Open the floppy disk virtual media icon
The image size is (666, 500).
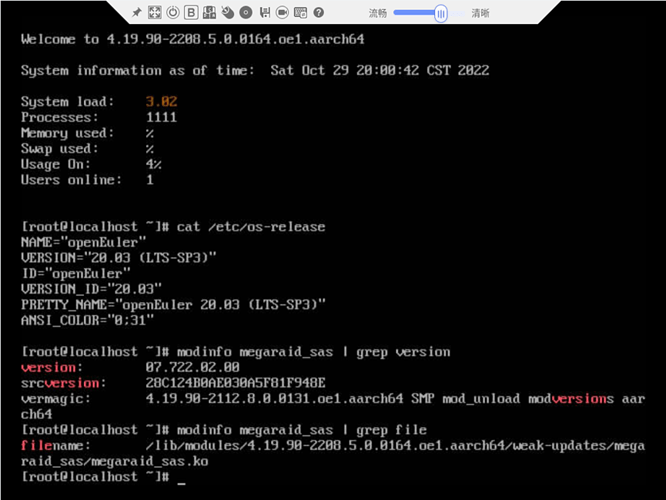tap(264, 13)
